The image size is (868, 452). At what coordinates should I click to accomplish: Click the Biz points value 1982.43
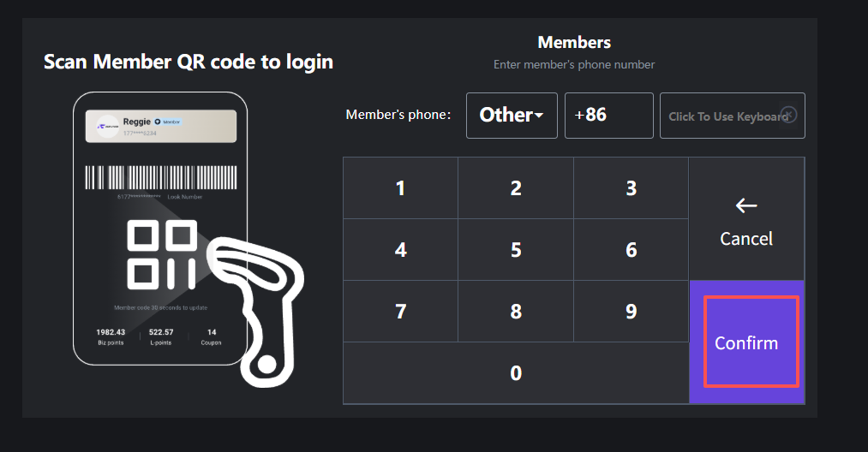coord(111,332)
